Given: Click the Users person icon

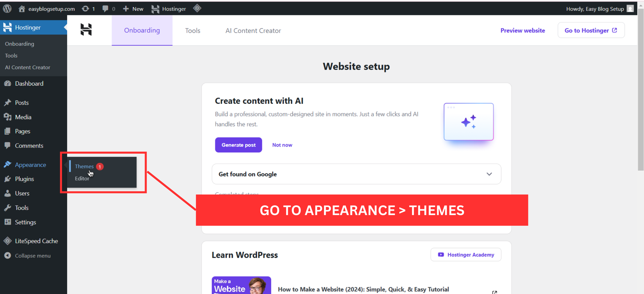Looking at the screenshot, I should coord(7,193).
